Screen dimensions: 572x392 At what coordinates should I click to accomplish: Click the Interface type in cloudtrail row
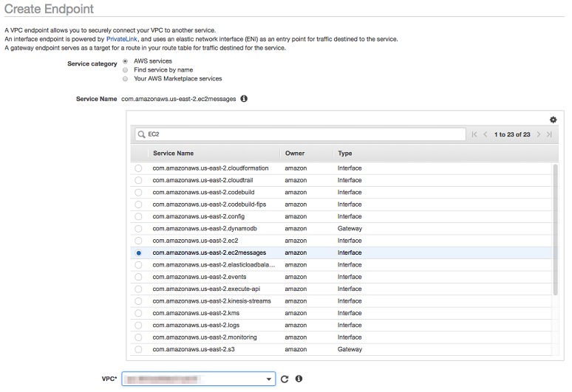pyautogui.click(x=350, y=180)
